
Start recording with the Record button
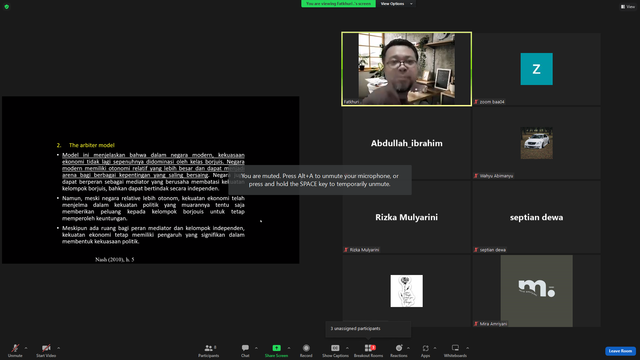tap(306, 350)
